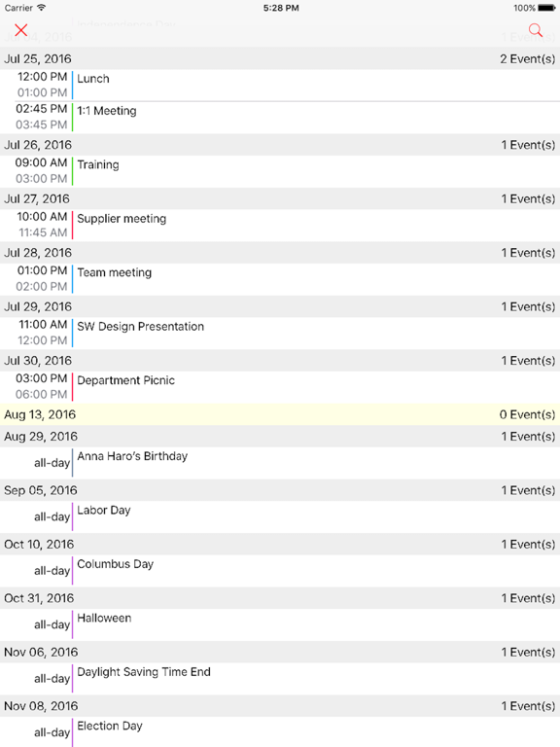Click the Wi-Fi icon next to Carrier
Image resolution: width=560 pixels, height=747 pixels.
[42, 8]
